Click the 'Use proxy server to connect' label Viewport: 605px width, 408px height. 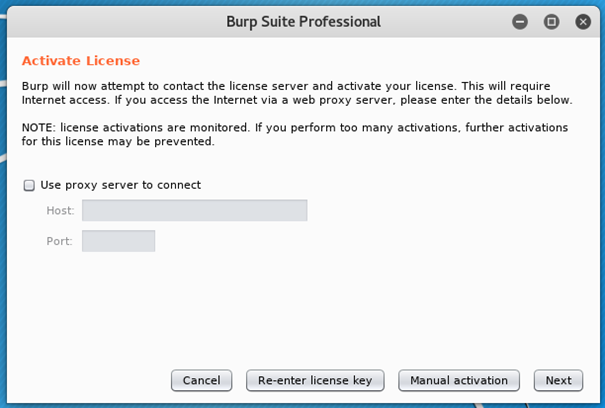point(120,185)
